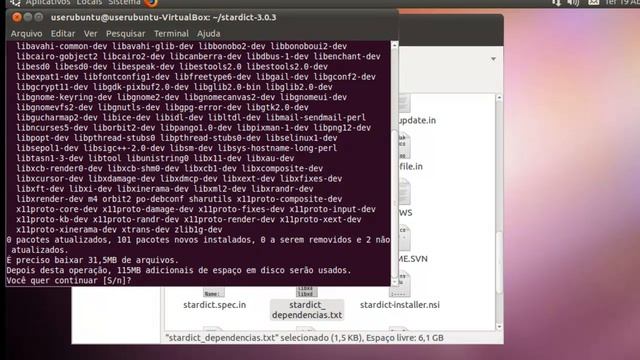The image size is (640, 360).
Task: Select the file ending in 'ME.SVN'
Action: coord(413,258)
